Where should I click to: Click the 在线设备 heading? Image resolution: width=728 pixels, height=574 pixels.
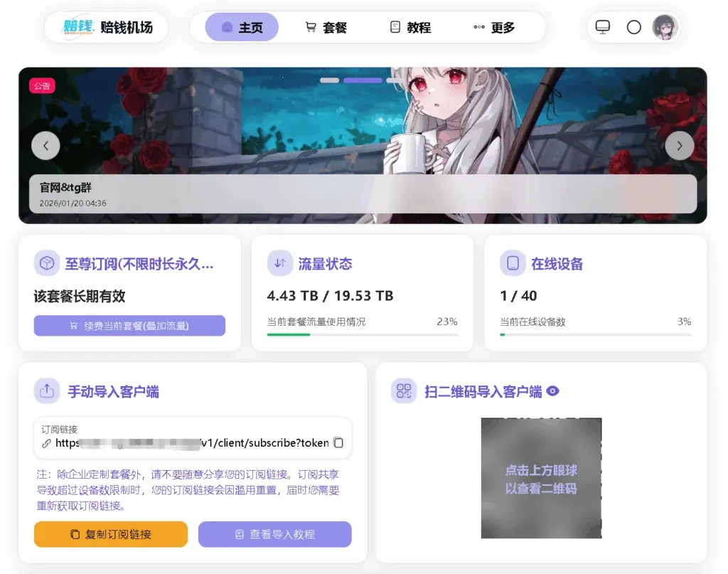(x=557, y=264)
